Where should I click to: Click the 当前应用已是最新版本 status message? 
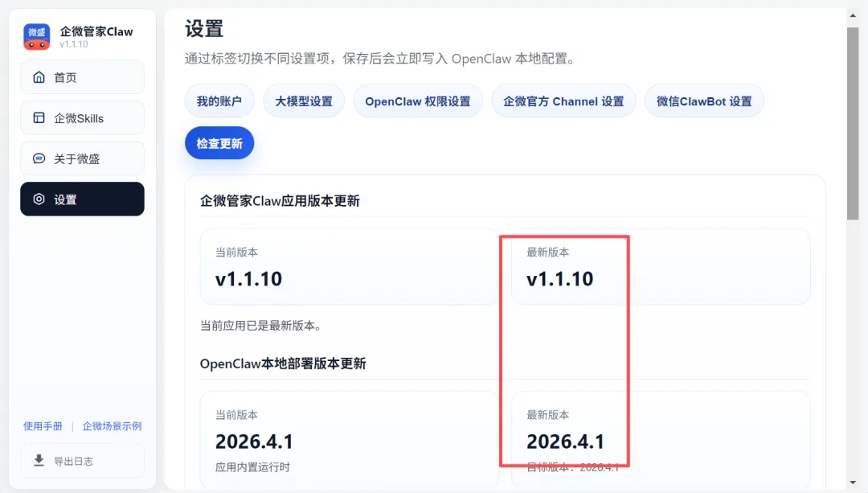coord(260,325)
